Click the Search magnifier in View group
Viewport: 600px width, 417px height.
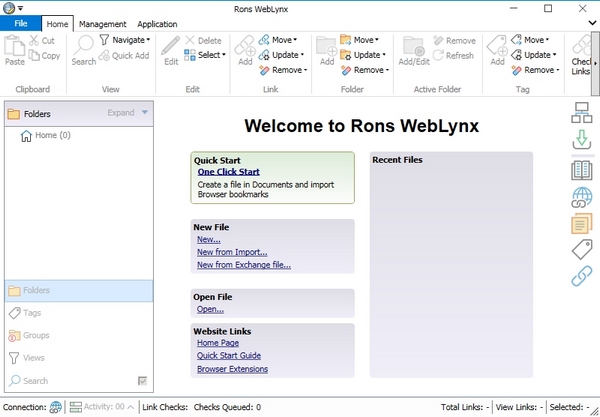coord(83,46)
